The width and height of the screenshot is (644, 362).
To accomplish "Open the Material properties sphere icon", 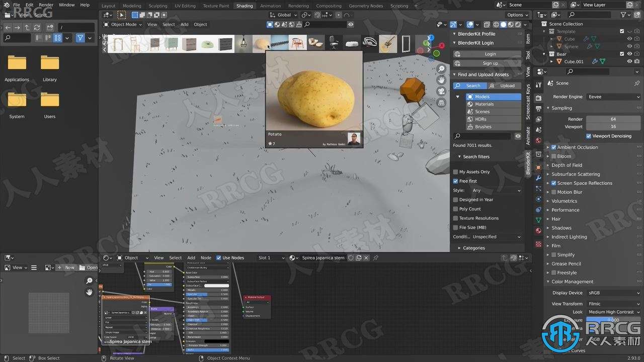I will 538,231.
